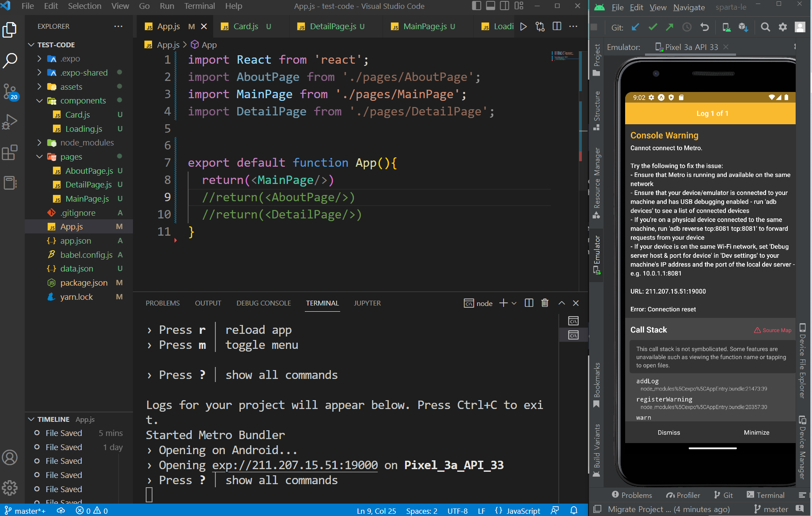812x516 pixels.
Task: Expand the node_modules folder
Action: 39,142
